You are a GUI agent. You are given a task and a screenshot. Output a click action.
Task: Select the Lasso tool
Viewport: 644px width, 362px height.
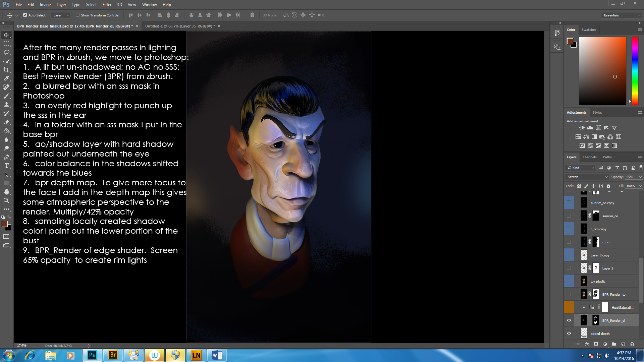tap(6, 52)
